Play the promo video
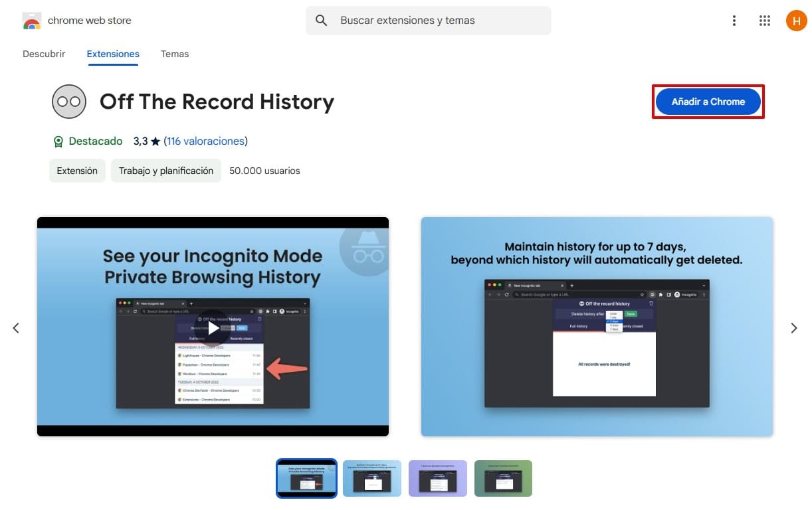Image resolution: width=812 pixels, height=510 pixels. tap(213, 327)
